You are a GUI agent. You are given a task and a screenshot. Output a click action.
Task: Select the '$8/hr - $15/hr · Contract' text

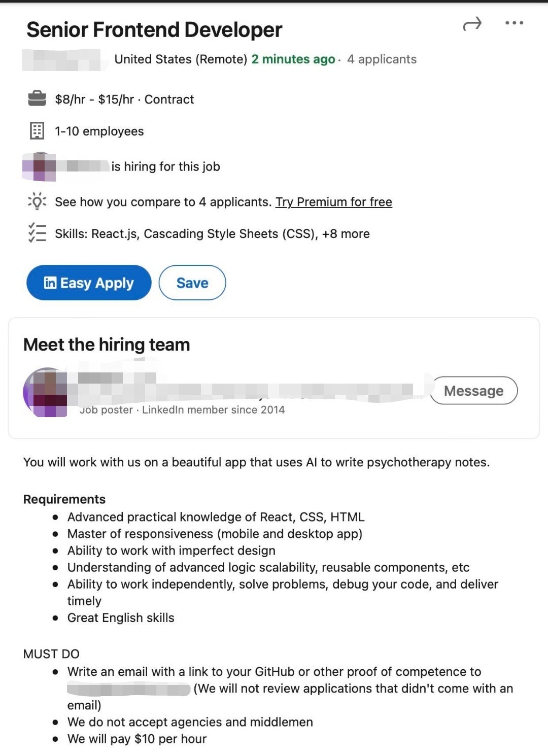click(x=124, y=99)
